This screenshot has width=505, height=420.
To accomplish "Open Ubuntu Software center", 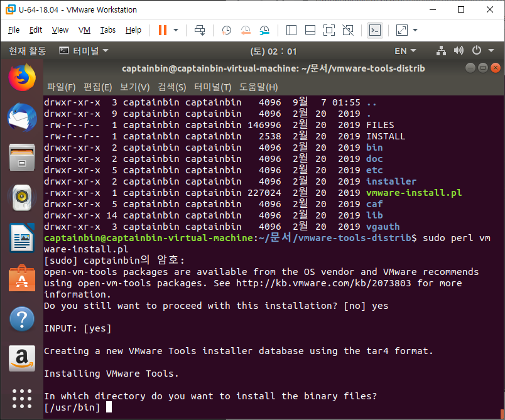I will (x=22, y=278).
